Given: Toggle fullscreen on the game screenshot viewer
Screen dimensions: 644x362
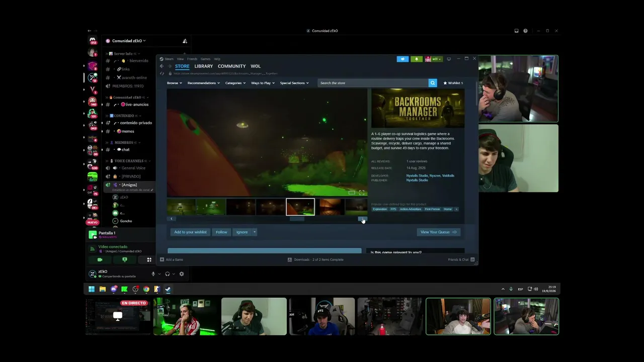Looking at the screenshot, I should click(362, 193).
